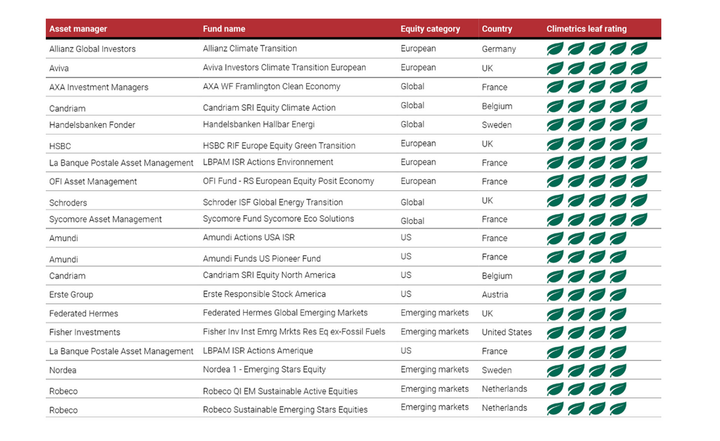Click third leaf in OFI Asset Management row
Screen dimensions: 720x441
tap(597, 182)
